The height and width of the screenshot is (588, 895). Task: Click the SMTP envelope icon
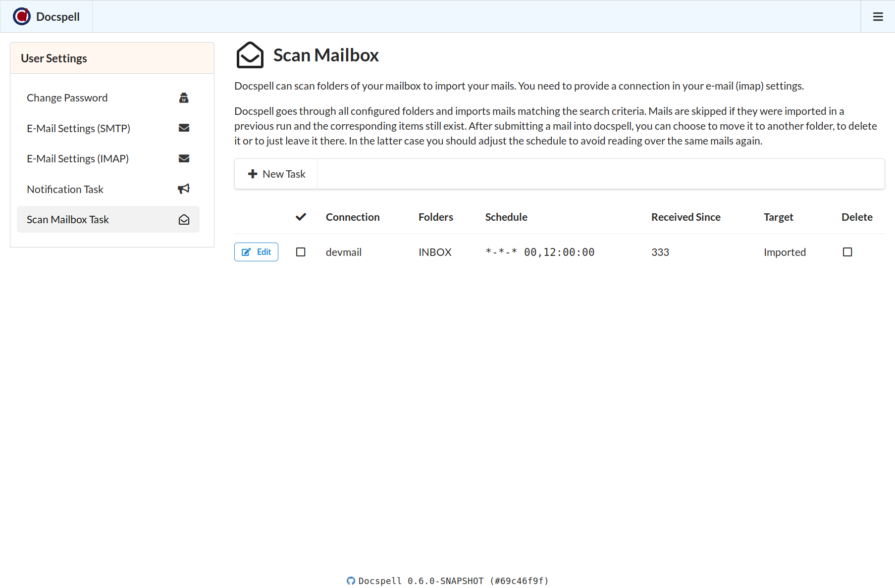coord(184,128)
